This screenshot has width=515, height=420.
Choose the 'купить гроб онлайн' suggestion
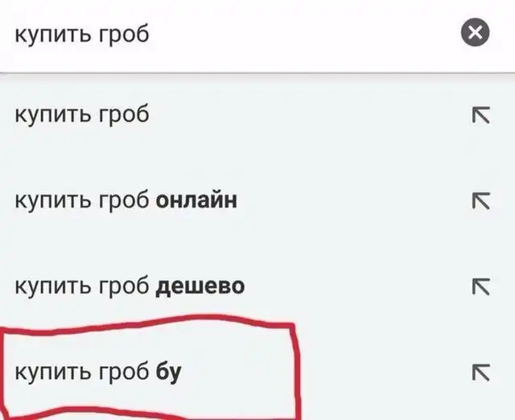[257, 200]
